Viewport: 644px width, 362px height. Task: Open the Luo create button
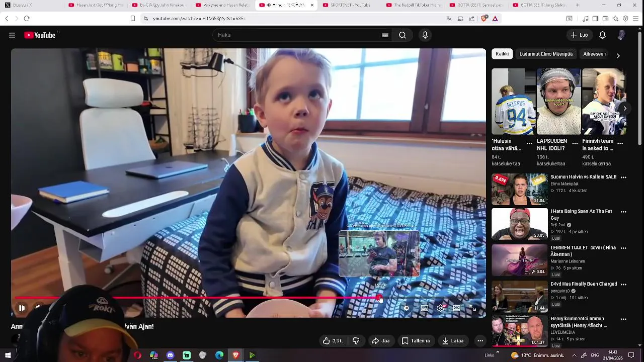click(x=579, y=35)
